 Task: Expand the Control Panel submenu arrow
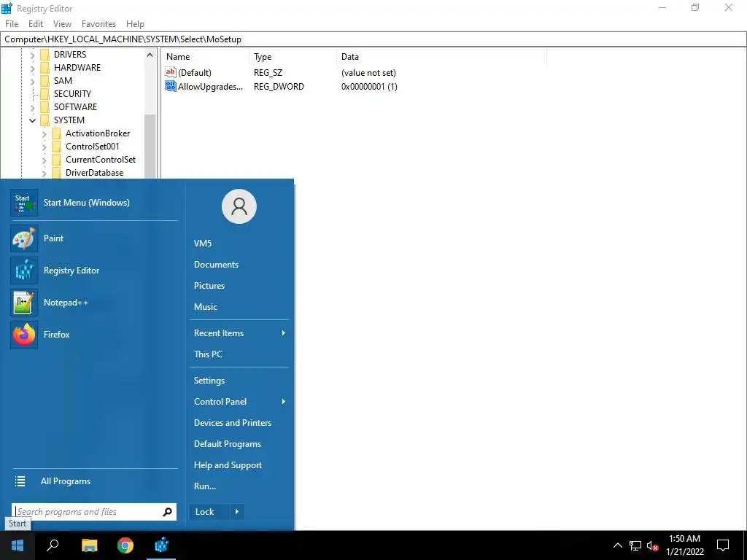[x=284, y=402]
